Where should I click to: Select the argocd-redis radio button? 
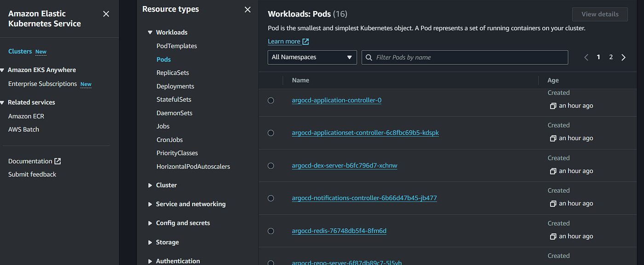(x=271, y=231)
